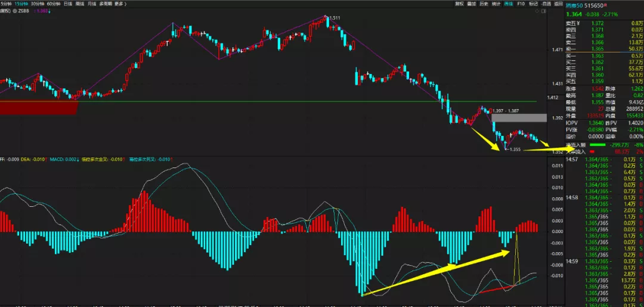The width and height of the screenshot is (644, 307).
Task: Click the 买二 price 1.362
Action: 597,63
